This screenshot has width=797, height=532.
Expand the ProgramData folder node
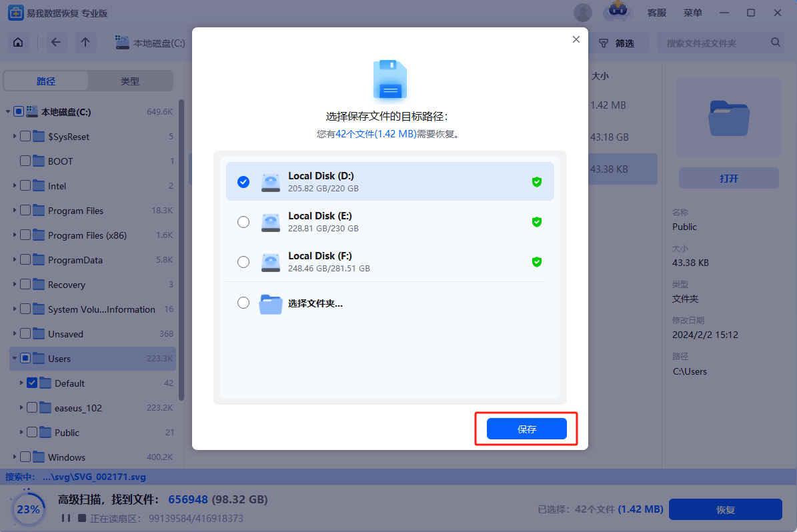click(15, 260)
